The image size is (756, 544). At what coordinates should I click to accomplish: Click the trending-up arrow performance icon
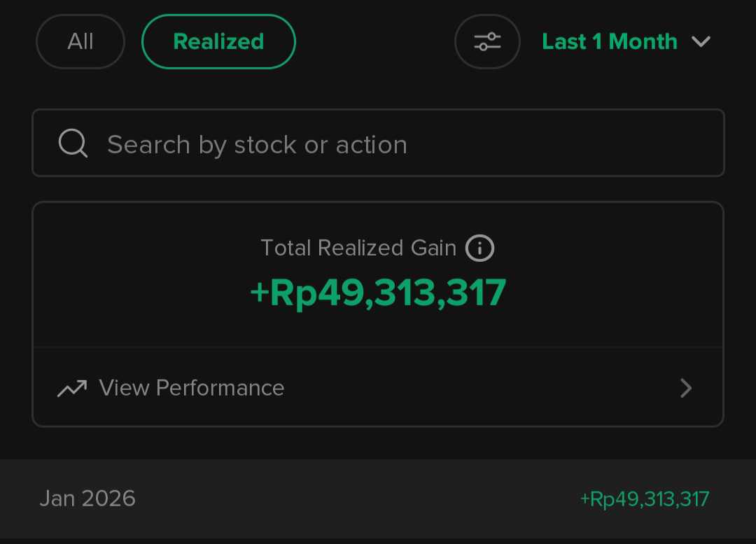pos(72,388)
